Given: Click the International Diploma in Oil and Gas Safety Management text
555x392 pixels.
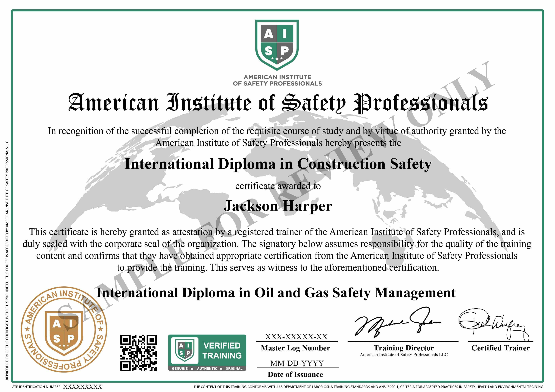Looking at the screenshot, I should [276, 293].
